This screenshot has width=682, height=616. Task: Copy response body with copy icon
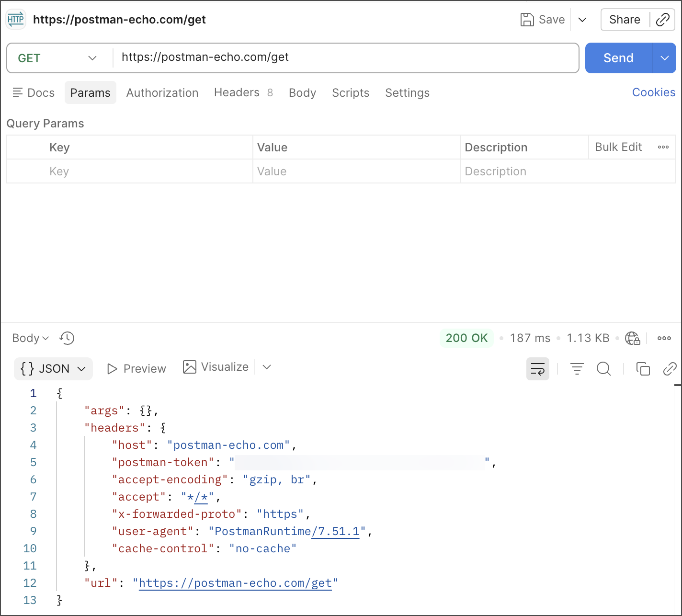pyautogui.click(x=643, y=369)
